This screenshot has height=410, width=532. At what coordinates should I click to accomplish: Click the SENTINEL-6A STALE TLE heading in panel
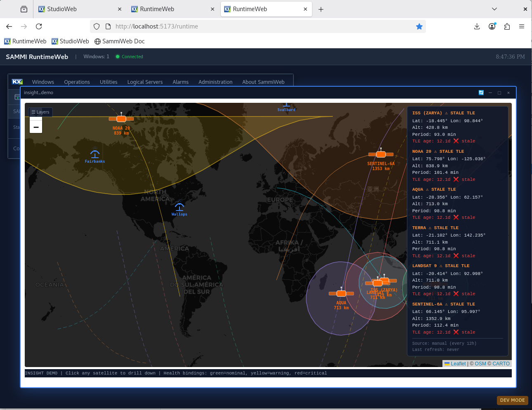pos(444,304)
